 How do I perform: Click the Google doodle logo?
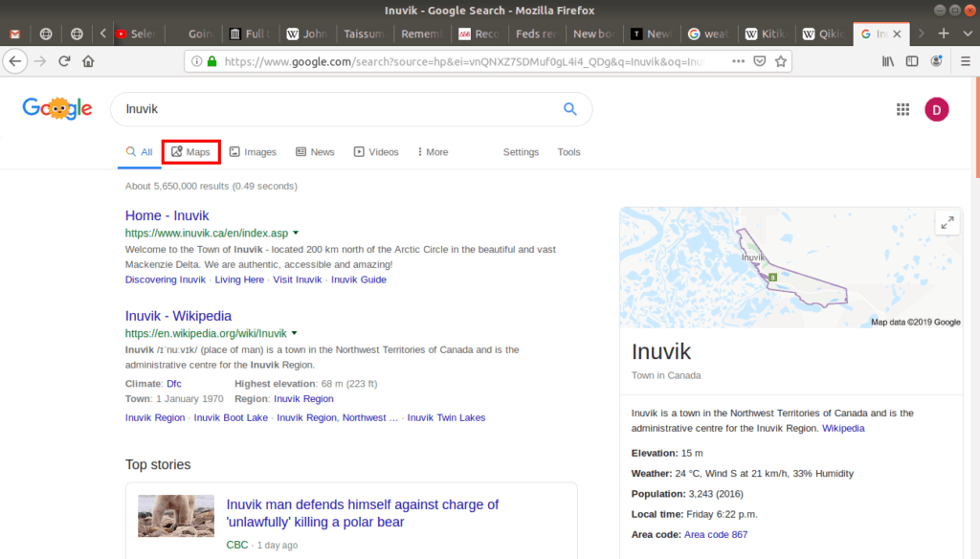click(x=57, y=109)
